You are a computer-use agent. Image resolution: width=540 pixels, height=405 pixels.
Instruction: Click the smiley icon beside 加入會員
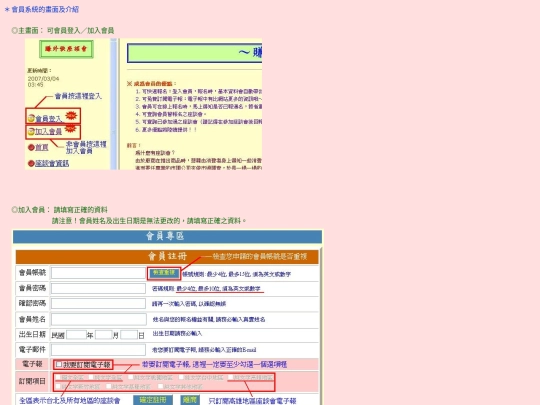[x=31, y=131]
